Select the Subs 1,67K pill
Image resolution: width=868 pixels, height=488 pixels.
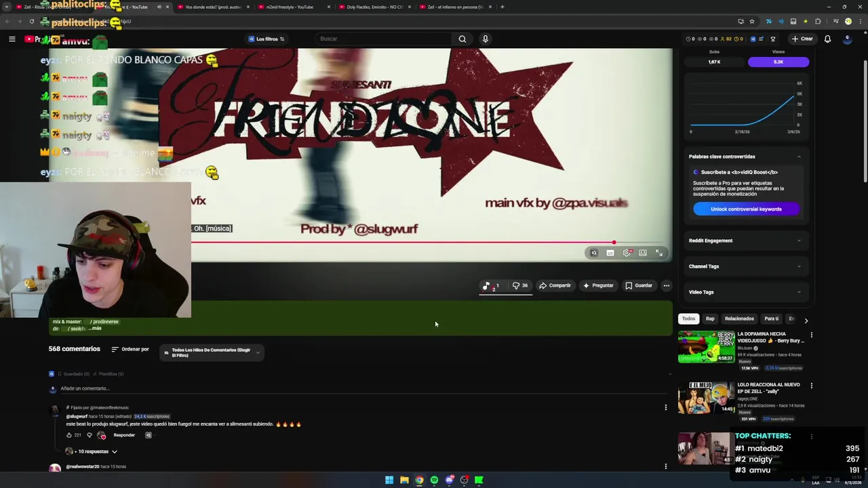point(714,62)
